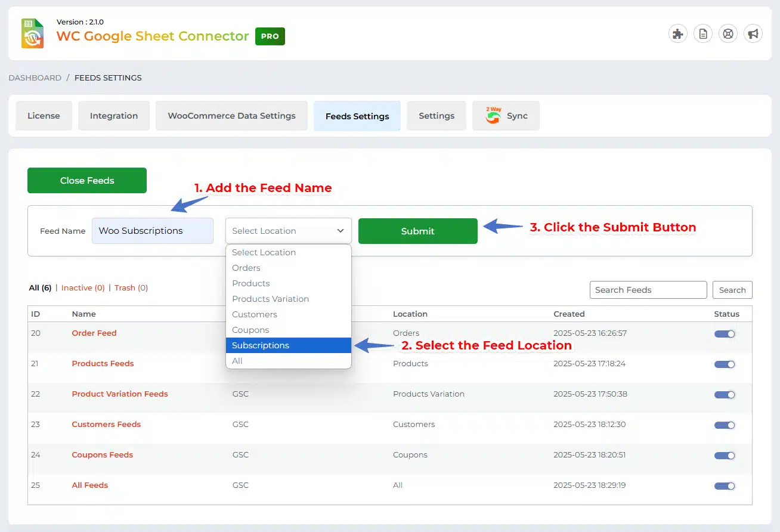Image resolution: width=780 pixels, height=532 pixels.
Task: Disable the Order Feed status toggle
Action: pyautogui.click(x=725, y=334)
